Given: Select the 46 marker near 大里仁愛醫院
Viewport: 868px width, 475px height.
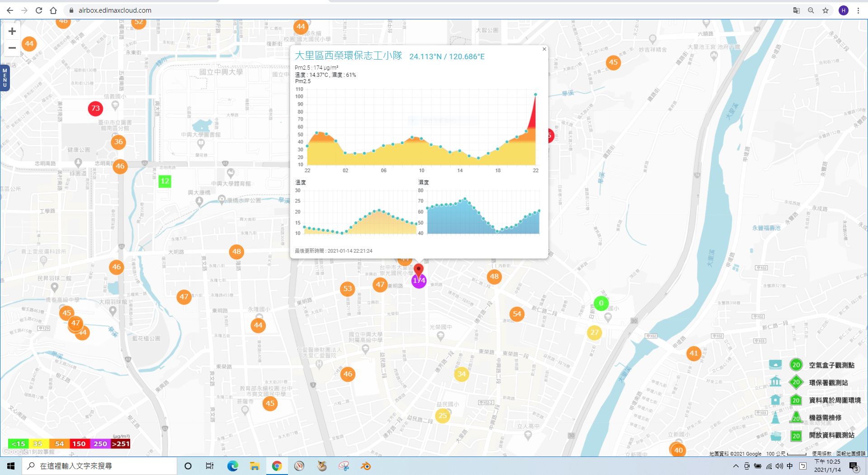Looking at the screenshot, I should tap(348, 374).
